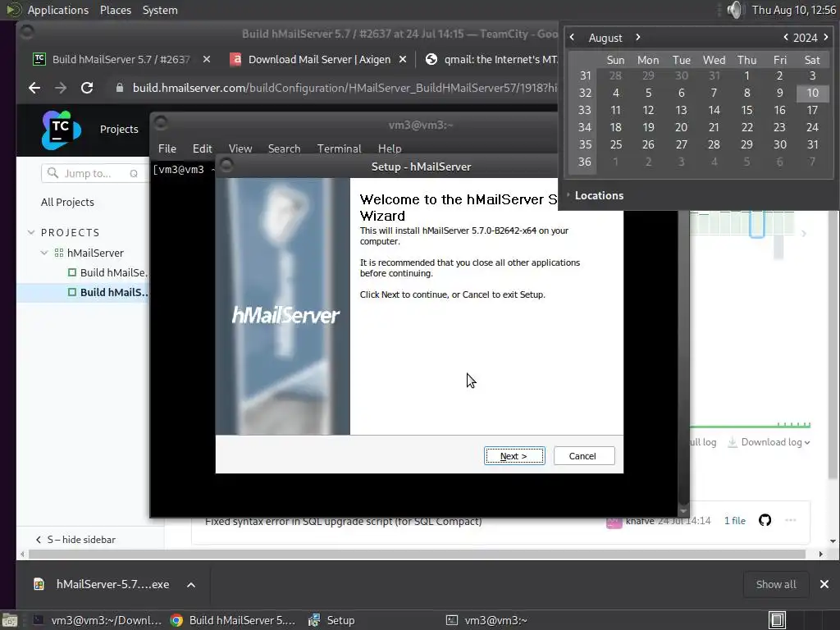This screenshot has height=630, width=840.
Task: Click the lock icon in address bar
Action: pos(120,88)
